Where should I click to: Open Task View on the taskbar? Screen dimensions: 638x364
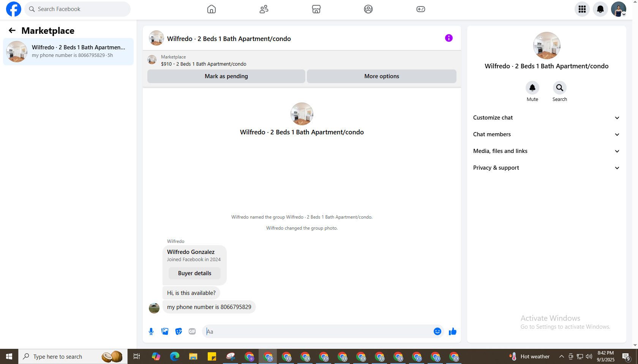tap(137, 356)
